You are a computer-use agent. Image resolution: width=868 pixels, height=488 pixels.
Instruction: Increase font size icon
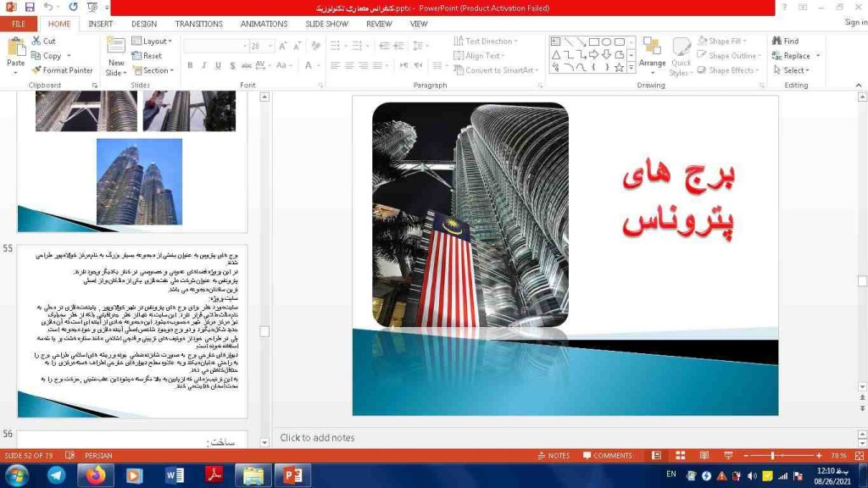(x=283, y=46)
